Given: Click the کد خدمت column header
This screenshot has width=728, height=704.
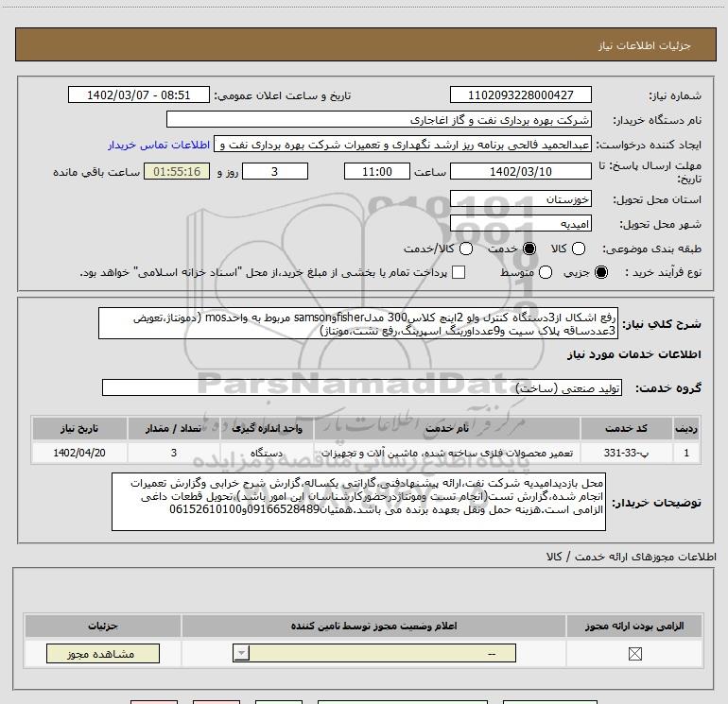Looking at the screenshot, I should 626,428.
